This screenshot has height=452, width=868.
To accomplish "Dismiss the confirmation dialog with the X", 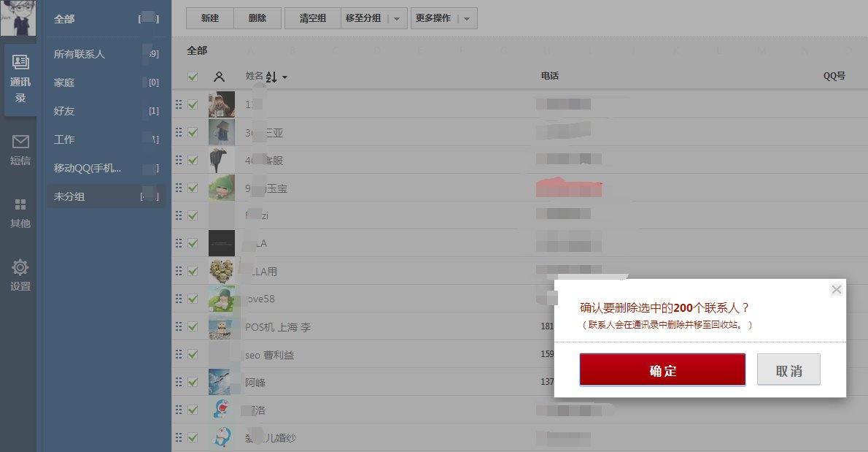I will pos(835,289).
